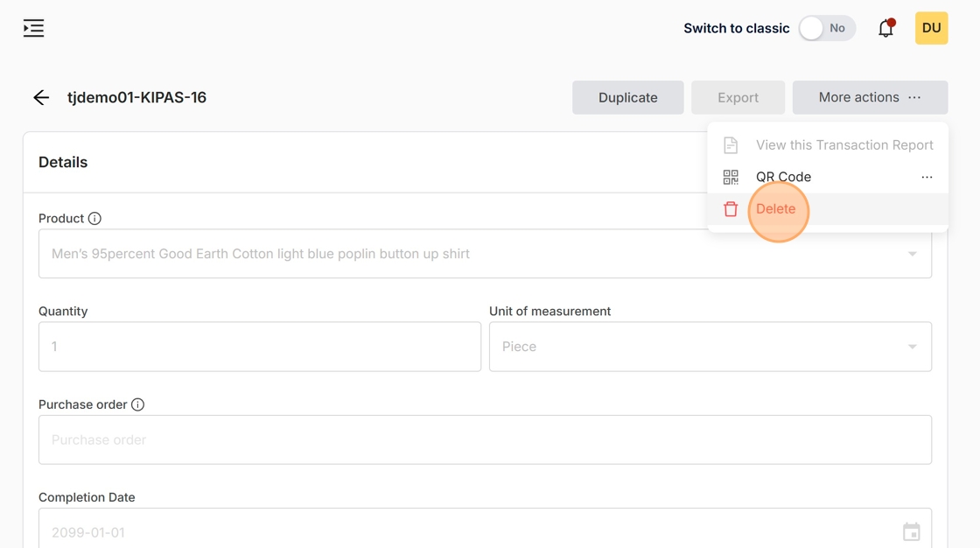980x548 pixels.
Task: Open the Completion Date calendar icon
Action: [911, 531]
